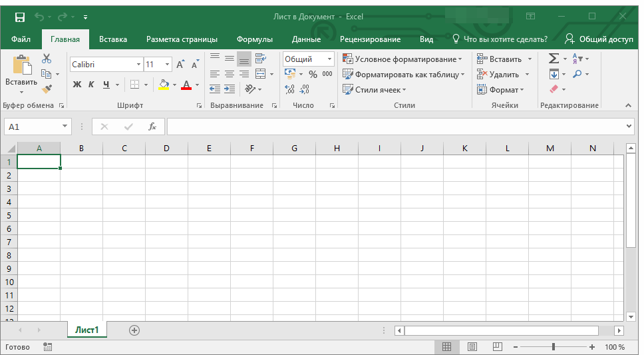Click the Insert Function fx icon
644x355 pixels.
pyautogui.click(x=152, y=127)
